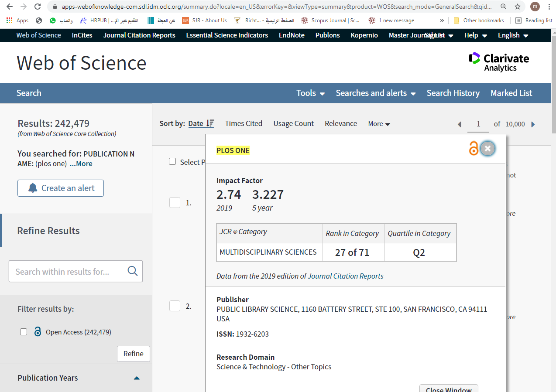Click the Open Access filter icon
This screenshot has width=556, height=392.
click(38, 332)
